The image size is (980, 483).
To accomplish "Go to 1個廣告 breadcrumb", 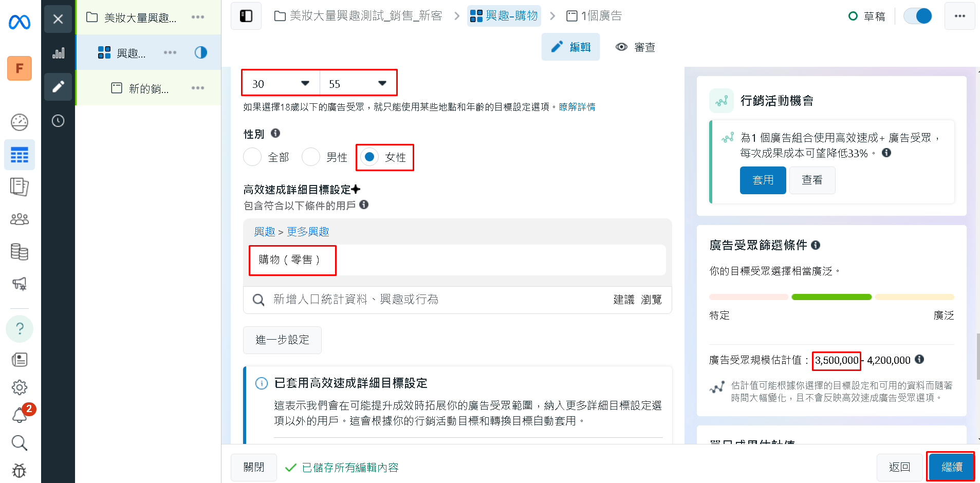I will 594,16.
